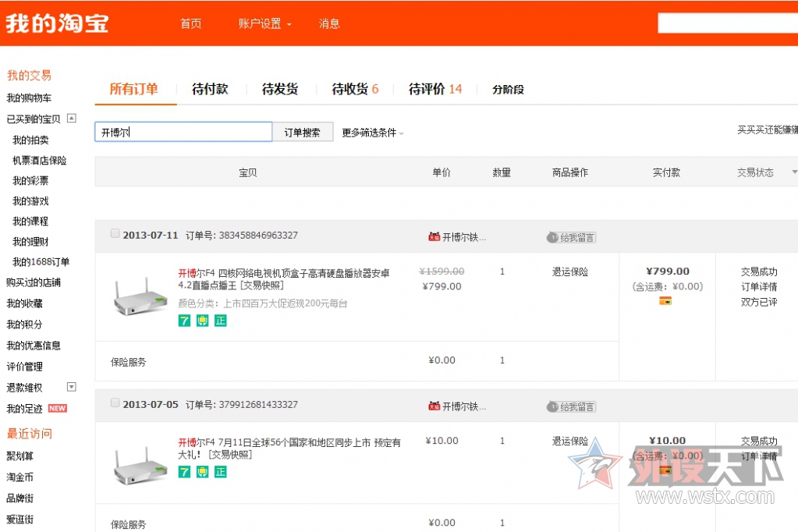Click the product thumbnail of the ¥10 order
This screenshot has height=532, width=798.
click(x=140, y=466)
